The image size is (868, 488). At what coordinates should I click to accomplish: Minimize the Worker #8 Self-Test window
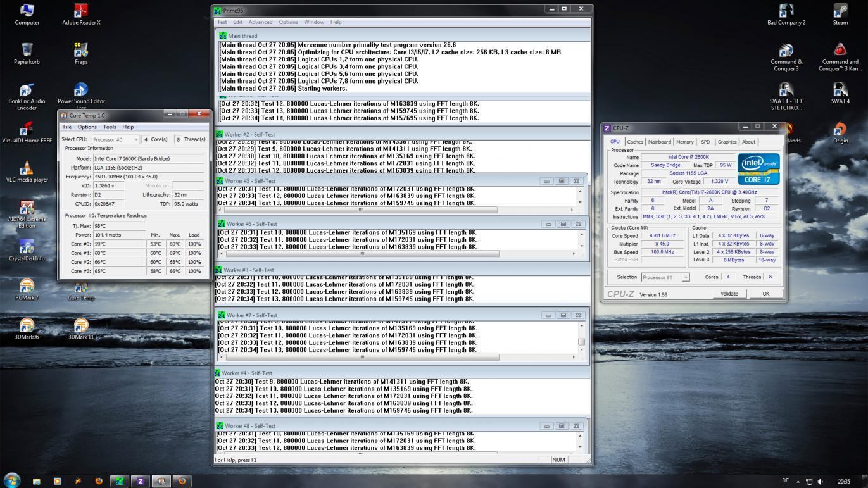point(547,426)
